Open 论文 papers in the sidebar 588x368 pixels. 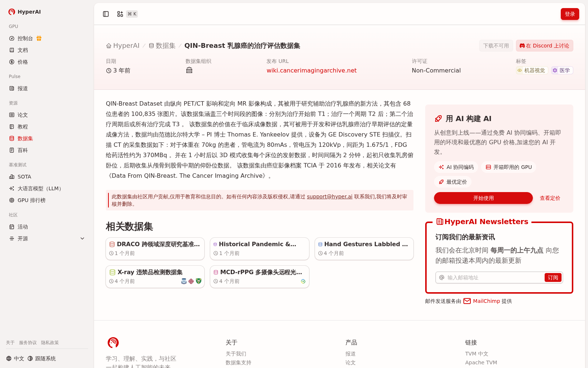47,115
